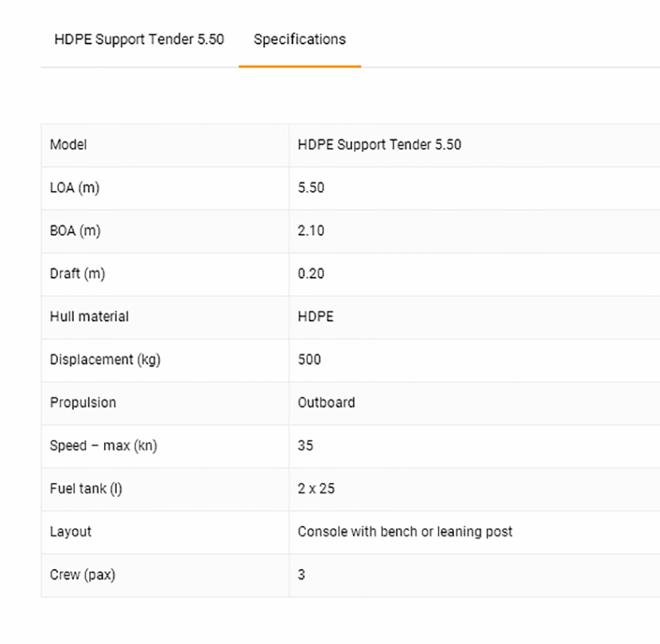Select the displacement value 500
Image resolution: width=660 pixels, height=644 pixels.
point(309,359)
